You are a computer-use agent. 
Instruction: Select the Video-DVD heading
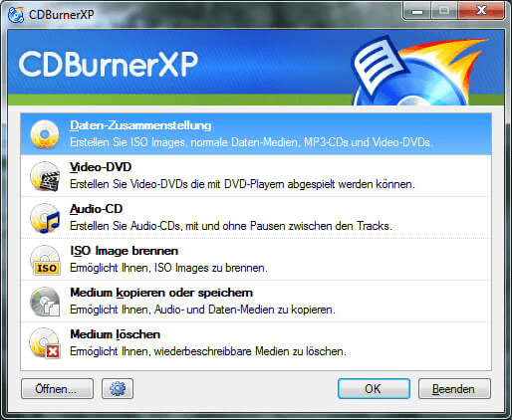pyautogui.click(x=101, y=167)
